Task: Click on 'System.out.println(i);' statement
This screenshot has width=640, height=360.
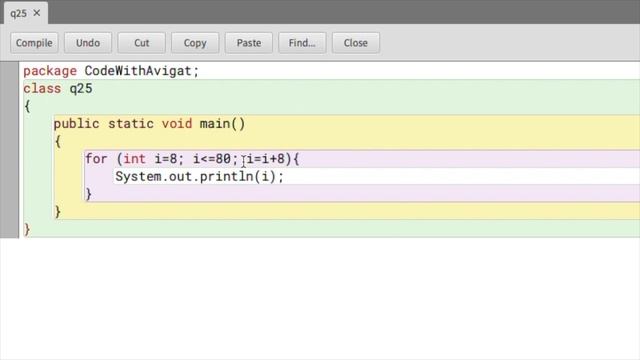Action: [x=199, y=176]
